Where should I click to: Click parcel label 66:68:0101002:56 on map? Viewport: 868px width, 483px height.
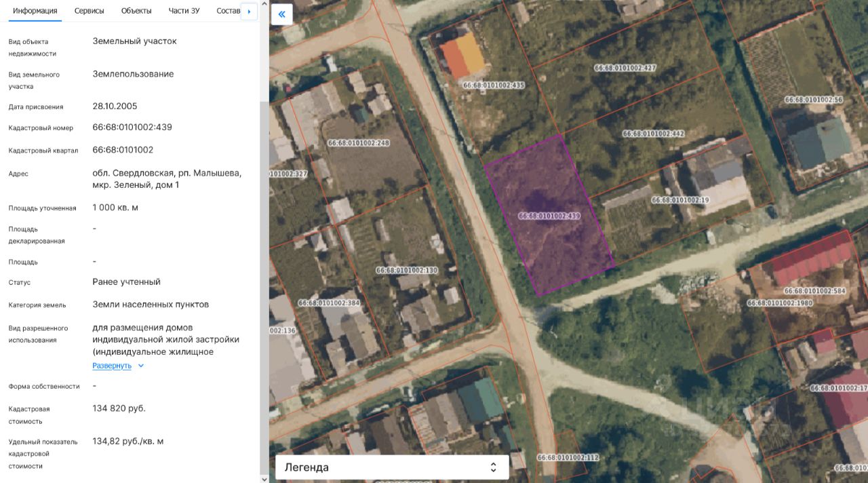click(x=814, y=100)
